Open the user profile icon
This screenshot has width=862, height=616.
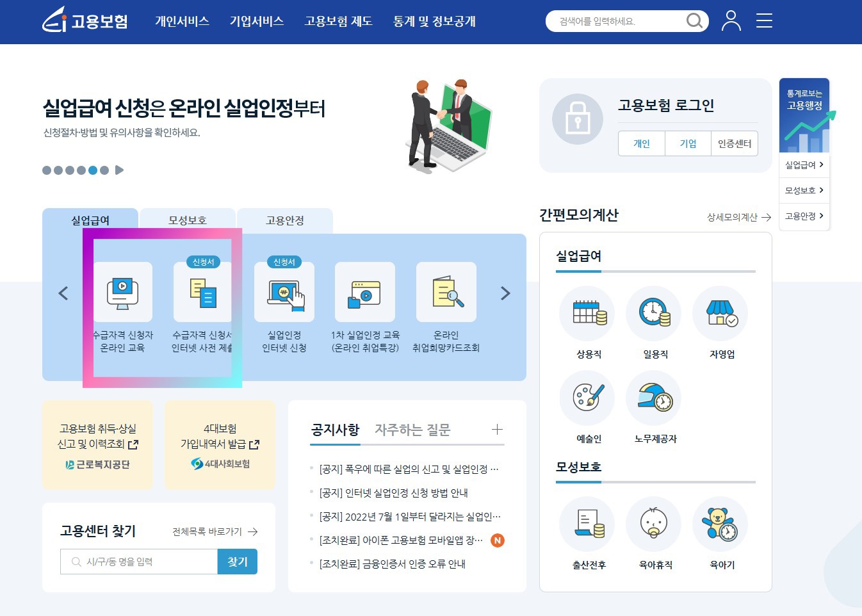(x=731, y=20)
